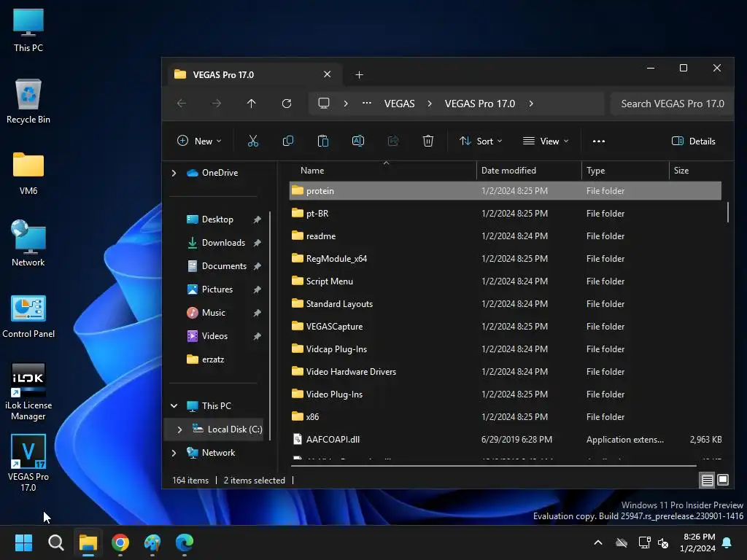
Task: Open VEGAS Pro 17.0 desktop shortcut
Action: (x=28, y=462)
